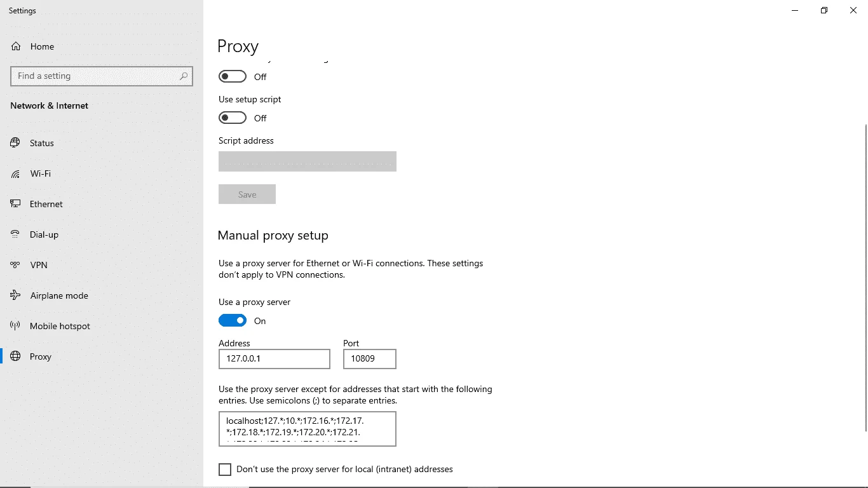Go to Ethernet settings

(x=102, y=204)
